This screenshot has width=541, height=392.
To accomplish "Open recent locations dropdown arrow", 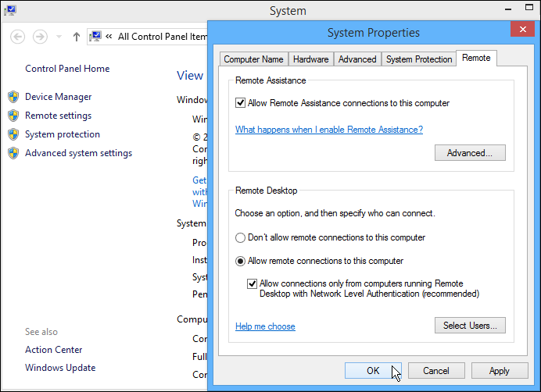I will click(x=59, y=37).
